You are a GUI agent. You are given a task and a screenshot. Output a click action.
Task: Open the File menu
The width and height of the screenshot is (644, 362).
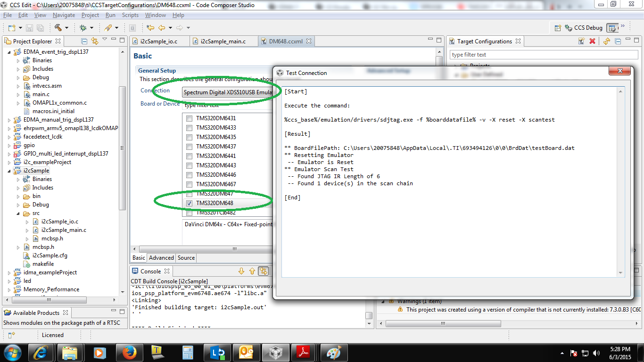click(x=8, y=15)
